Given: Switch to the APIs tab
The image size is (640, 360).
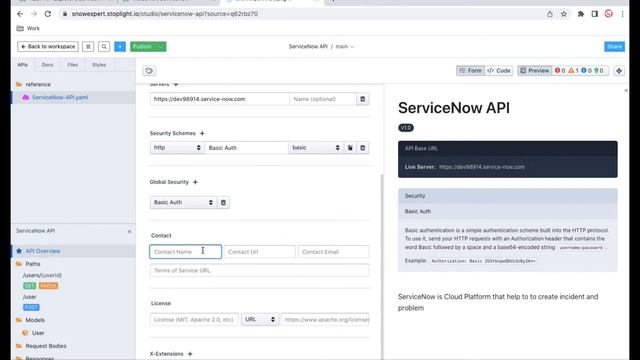Looking at the screenshot, I should [x=22, y=65].
